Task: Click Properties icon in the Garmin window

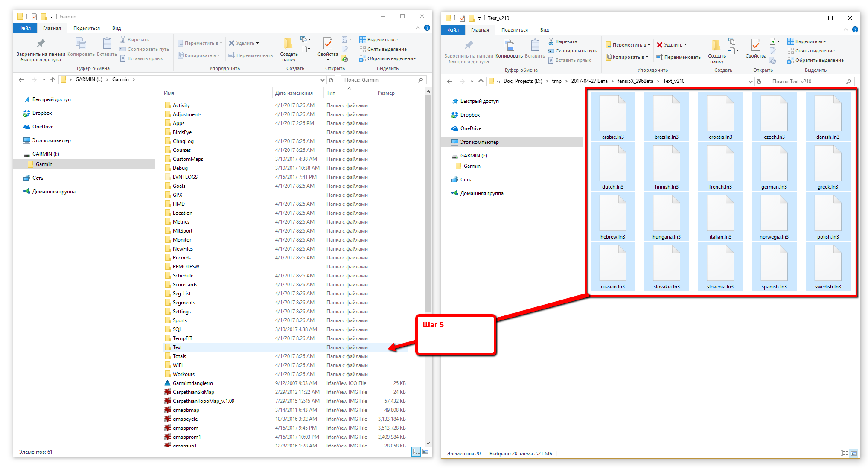Action: pos(328,44)
